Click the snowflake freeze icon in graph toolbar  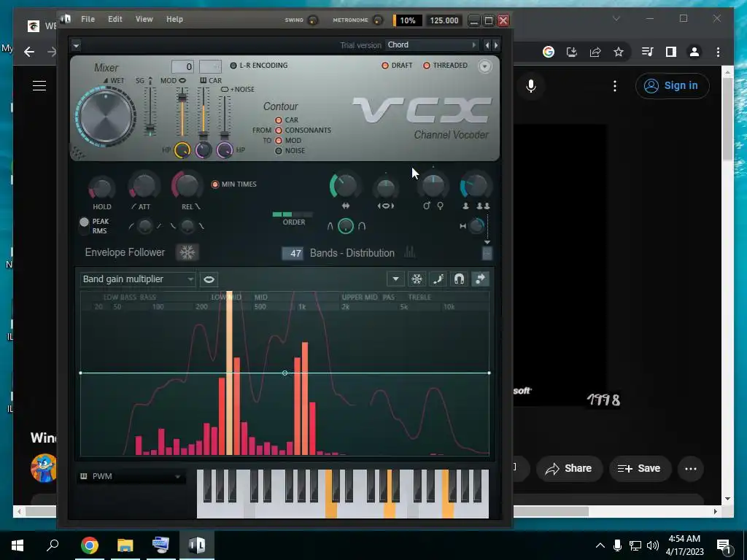pos(417,279)
